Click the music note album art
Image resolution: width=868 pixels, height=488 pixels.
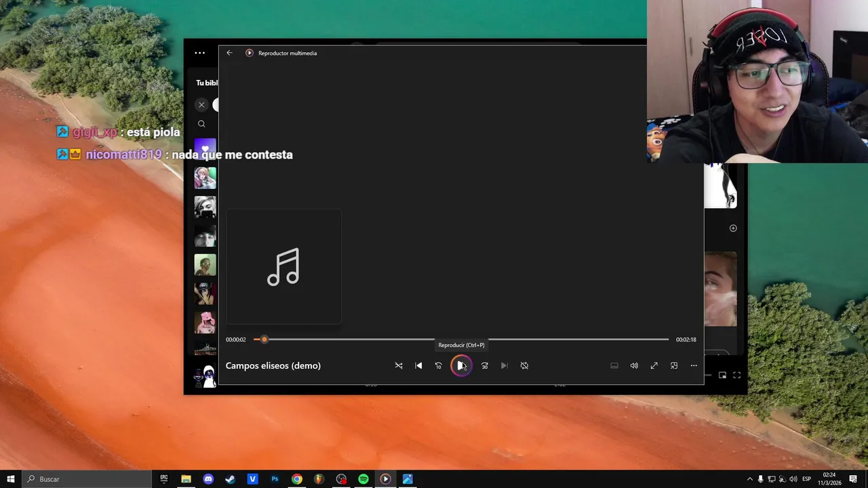coord(283,266)
